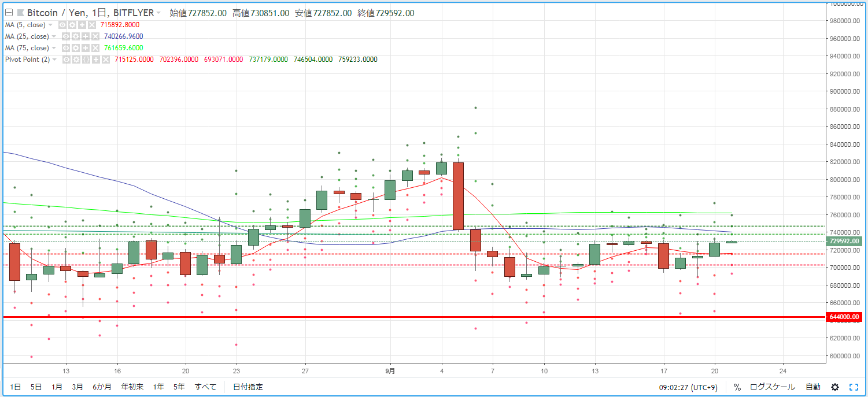Screen dimensions: 868x397
Task: Select the 1日 time range
Action: click(x=16, y=387)
